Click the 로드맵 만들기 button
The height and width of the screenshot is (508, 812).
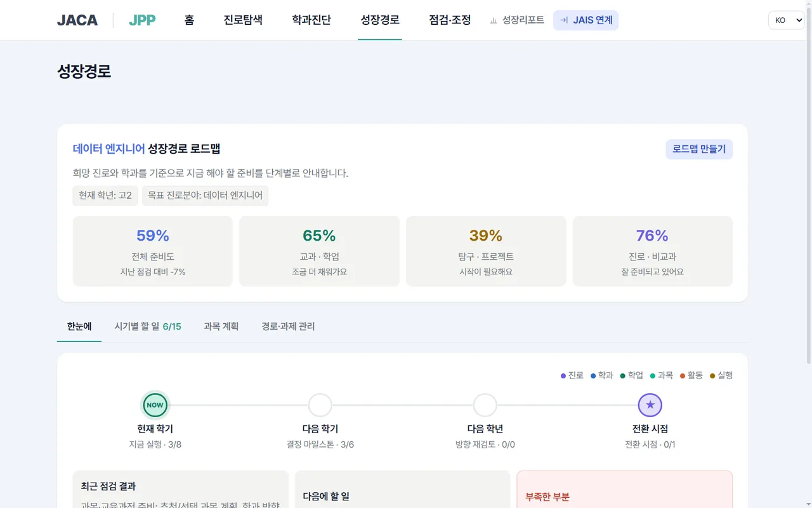pyautogui.click(x=699, y=149)
